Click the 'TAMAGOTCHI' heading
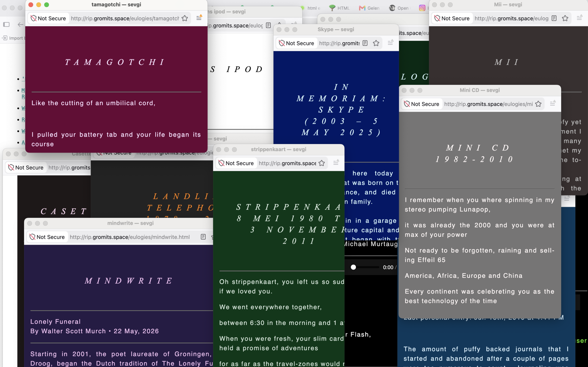The width and height of the screenshot is (588, 367). point(116,62)
